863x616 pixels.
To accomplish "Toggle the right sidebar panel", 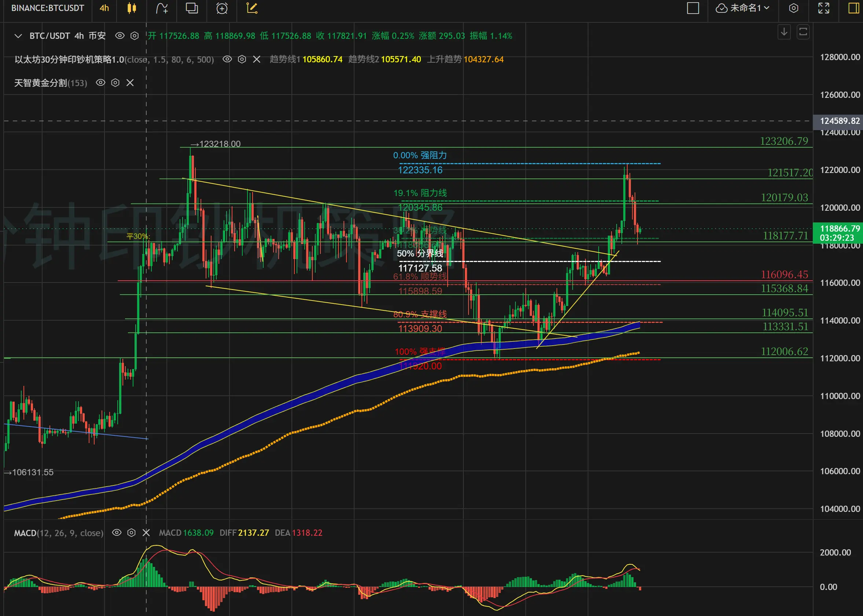I will tap(854, 8).
